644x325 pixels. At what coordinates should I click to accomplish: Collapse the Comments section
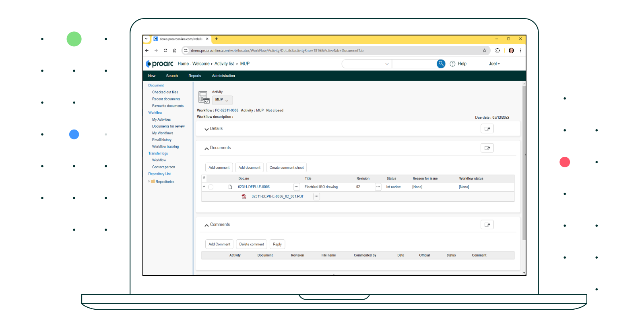click(206, 225)
